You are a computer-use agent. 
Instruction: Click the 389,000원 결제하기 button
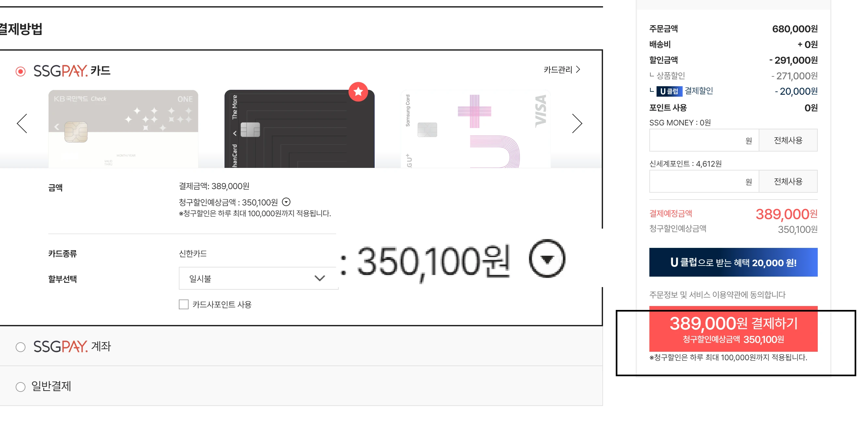tap(733, 329)
